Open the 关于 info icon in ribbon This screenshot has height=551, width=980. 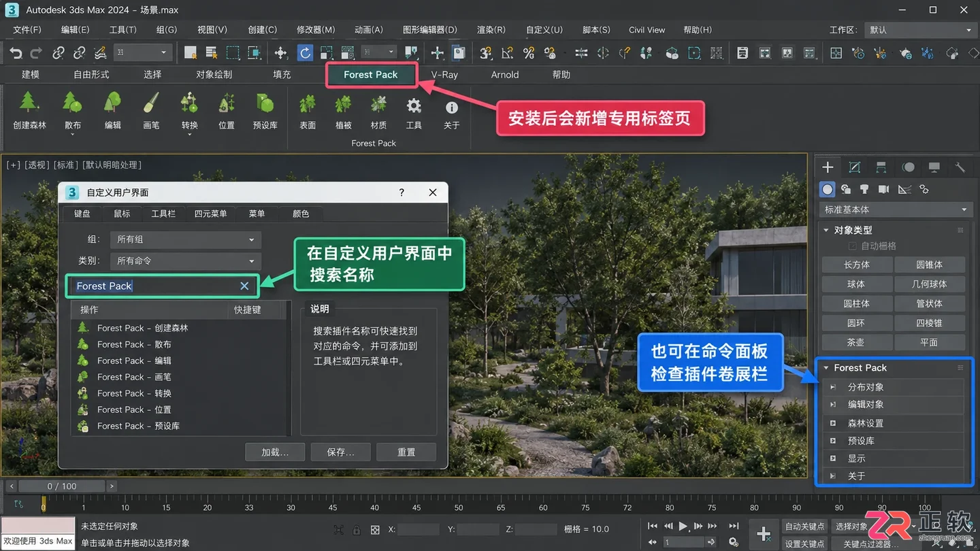[451, 107]
